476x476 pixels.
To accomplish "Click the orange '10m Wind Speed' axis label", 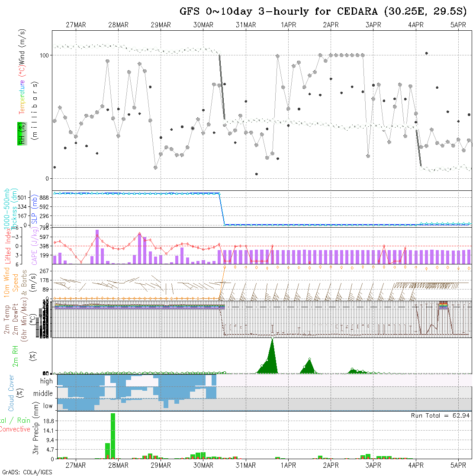I will (x=12, y=281).
